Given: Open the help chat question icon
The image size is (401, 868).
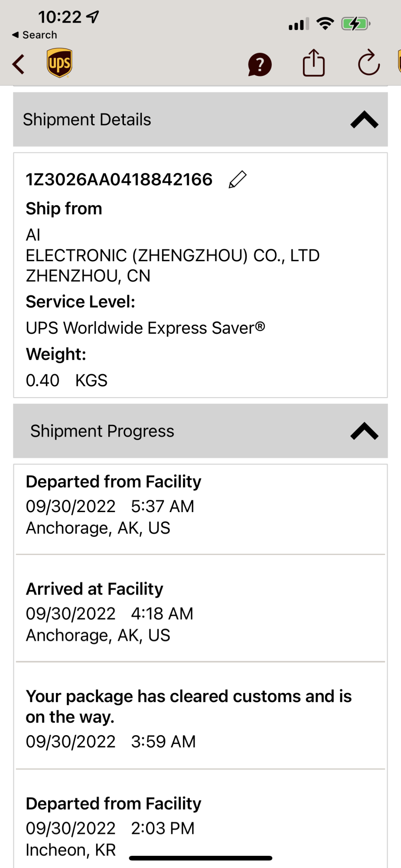Looking at the screenshot, I should pos(260,65).
